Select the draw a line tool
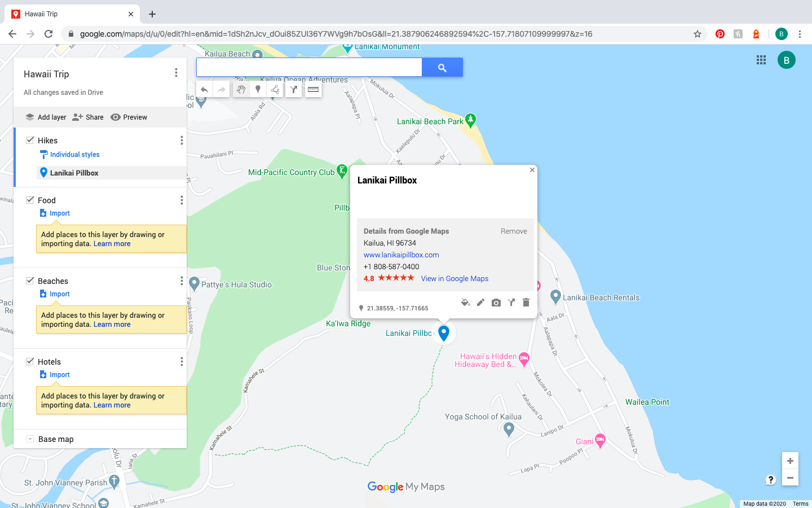812x508 pixels. coord(275,90)
